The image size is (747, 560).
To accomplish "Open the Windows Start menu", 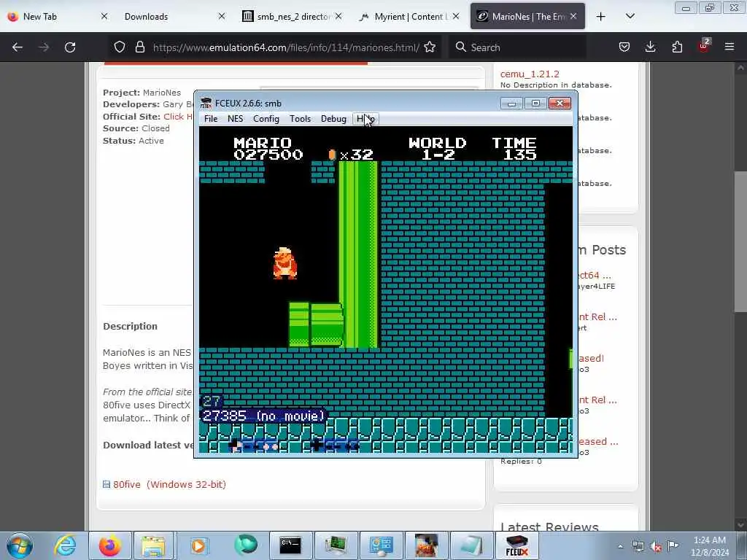I will pyautogui.click(x=20, y=545).
